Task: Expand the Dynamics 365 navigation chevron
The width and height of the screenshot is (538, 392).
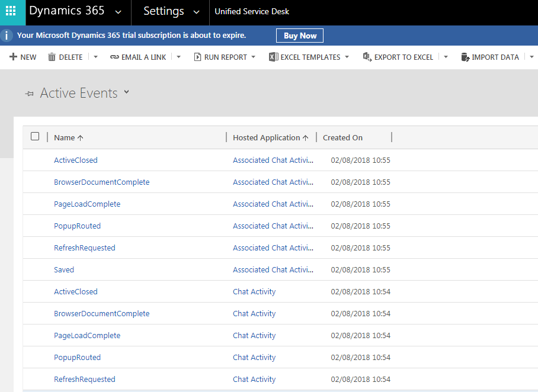Action: tap(118, 12)
